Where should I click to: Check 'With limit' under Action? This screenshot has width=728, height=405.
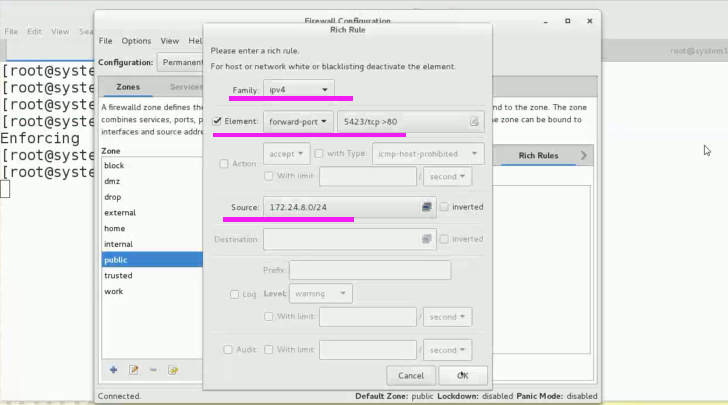268,176
